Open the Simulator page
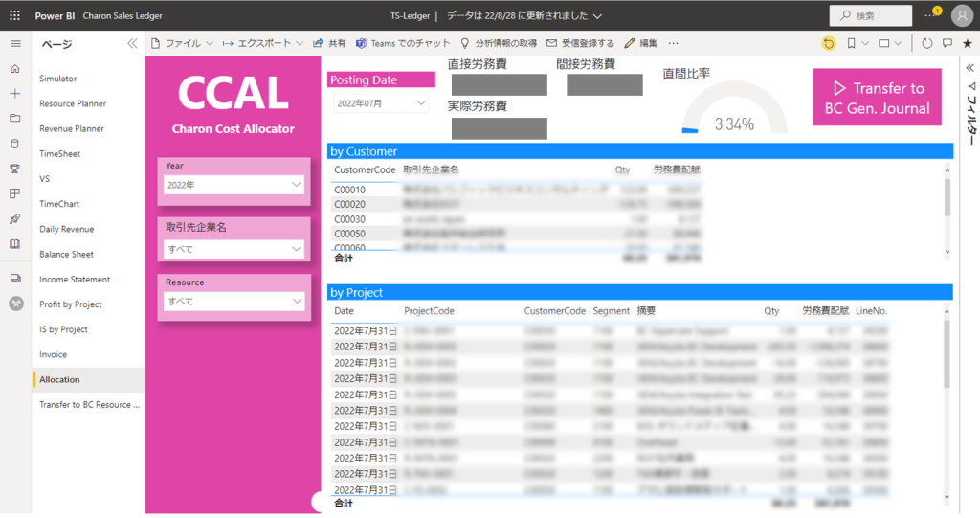Viewport: 980px width, 518px height. pyautogui.click(x=58, y=79)
